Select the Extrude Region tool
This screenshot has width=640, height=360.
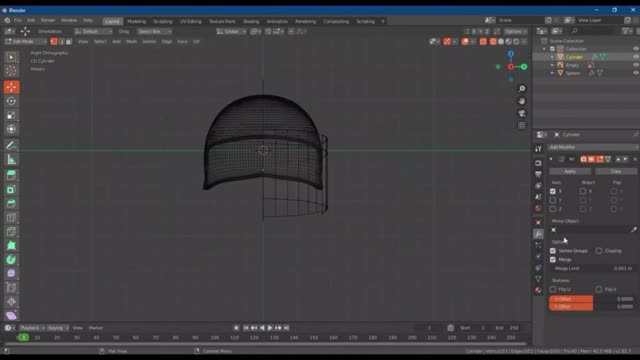11,176
